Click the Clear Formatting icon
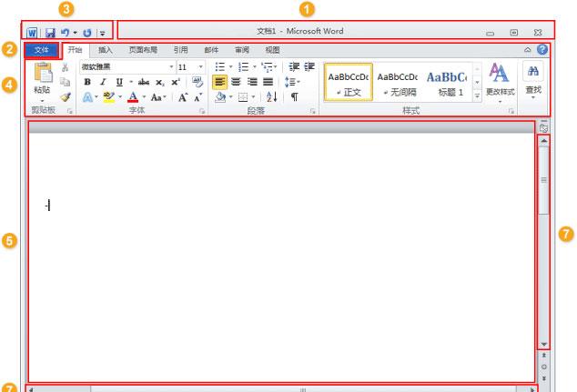The height and width of the screenshot is (392, 577). click(x=197, y=82)
